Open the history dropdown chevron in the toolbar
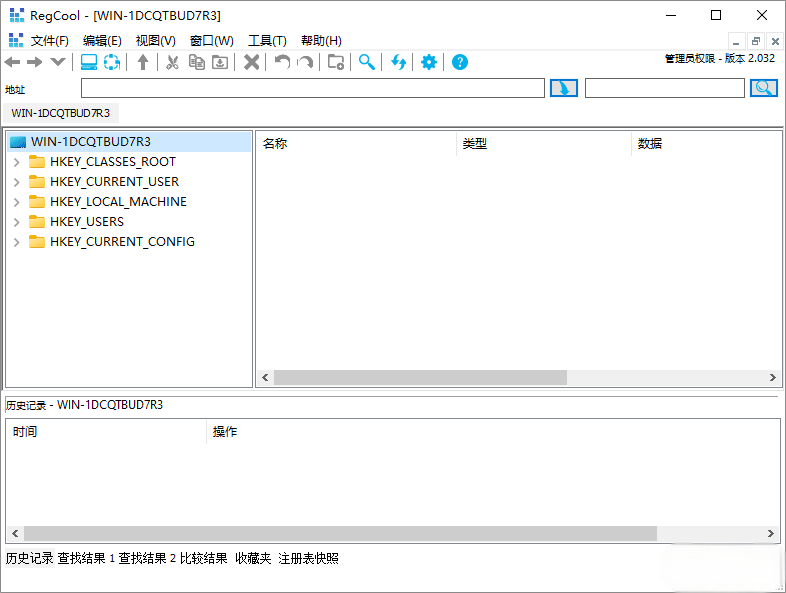The height and width of the screenshot is (593, 786). click(x=58, y=62)
